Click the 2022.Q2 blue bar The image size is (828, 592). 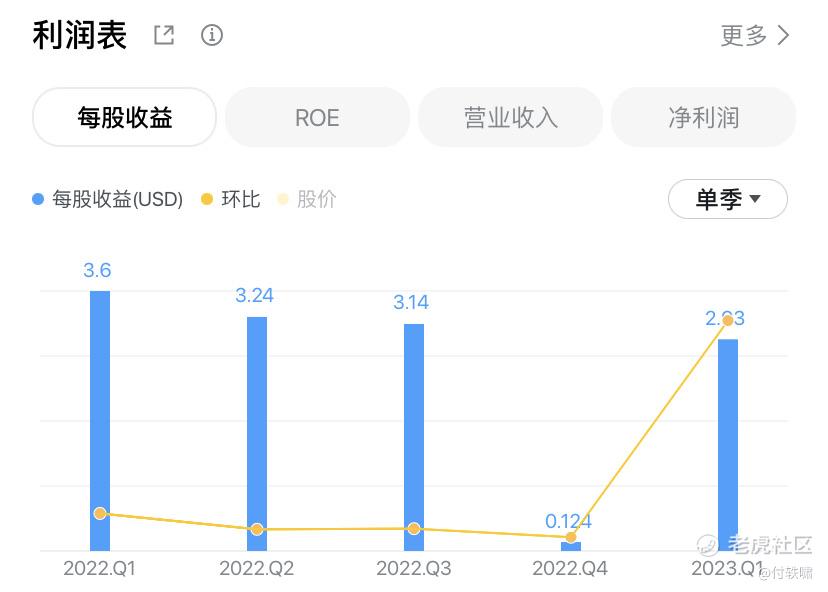(257, 434)
